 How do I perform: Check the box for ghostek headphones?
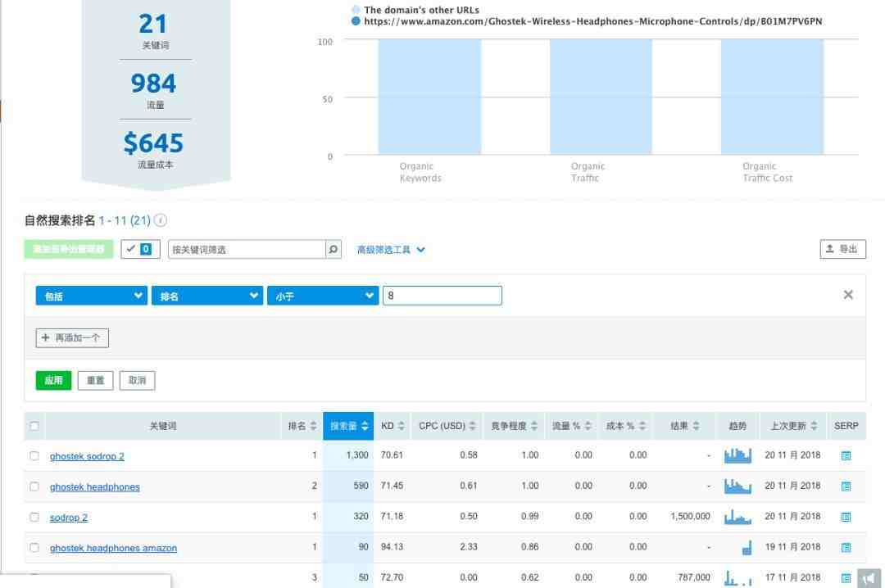(34, 486)
